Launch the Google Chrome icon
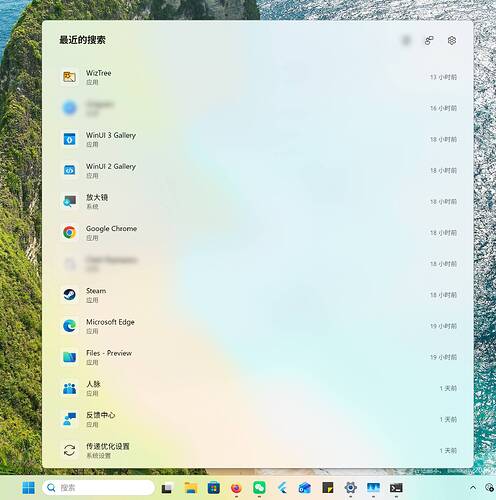 click(70, 232)
